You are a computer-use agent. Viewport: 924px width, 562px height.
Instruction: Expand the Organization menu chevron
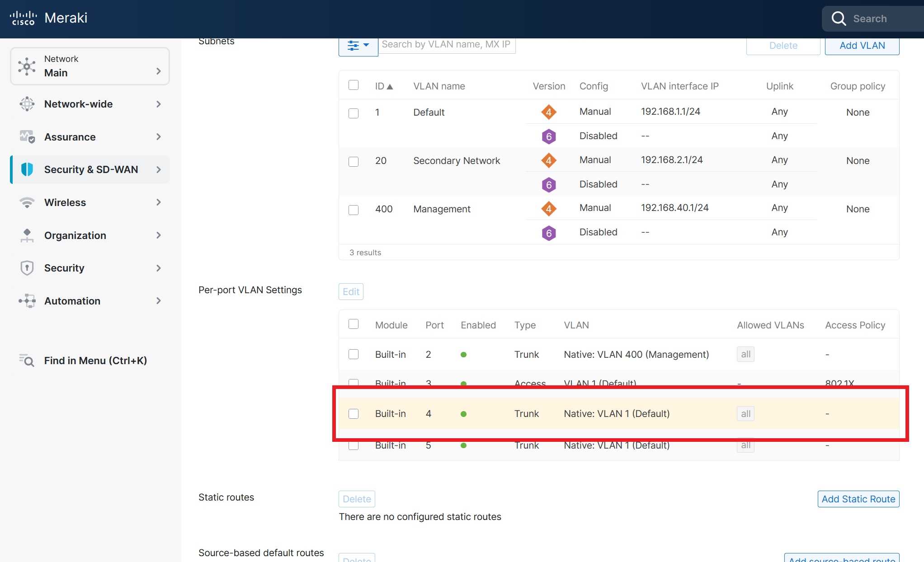click(158, 235)
